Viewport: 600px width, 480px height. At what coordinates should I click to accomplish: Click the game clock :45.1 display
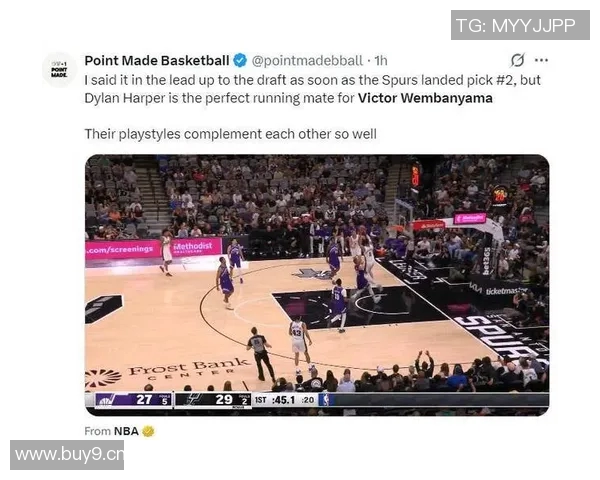[x=283, y=400]
